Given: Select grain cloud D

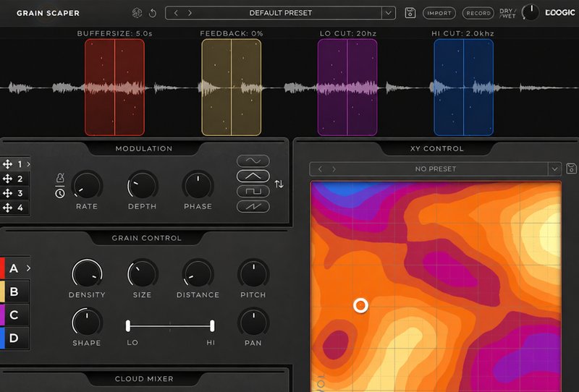Looking at the screenshot, I should coord(14,338).
